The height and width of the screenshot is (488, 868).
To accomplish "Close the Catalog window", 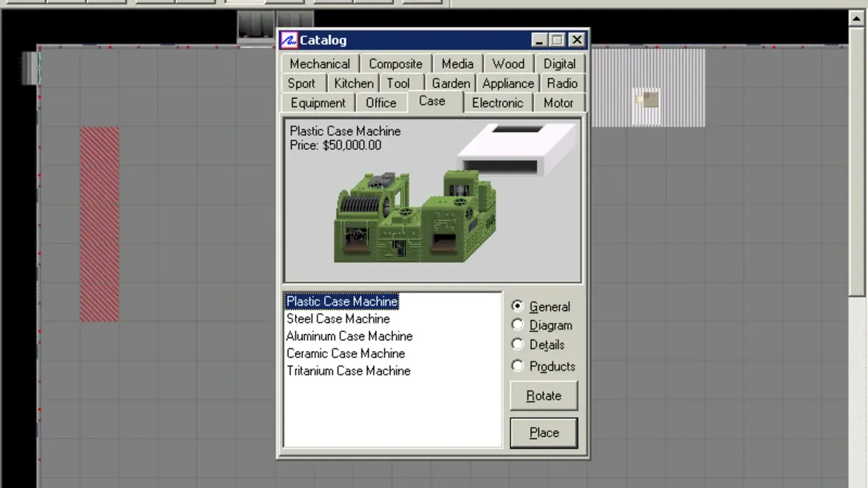I will (x=577, y=40).
